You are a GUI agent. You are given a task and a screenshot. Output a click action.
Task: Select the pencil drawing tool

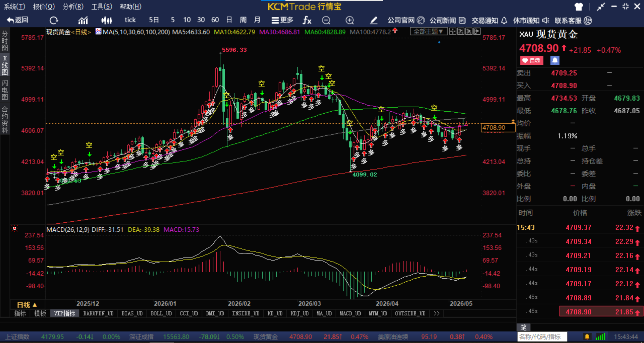click(x=373, y=20)
